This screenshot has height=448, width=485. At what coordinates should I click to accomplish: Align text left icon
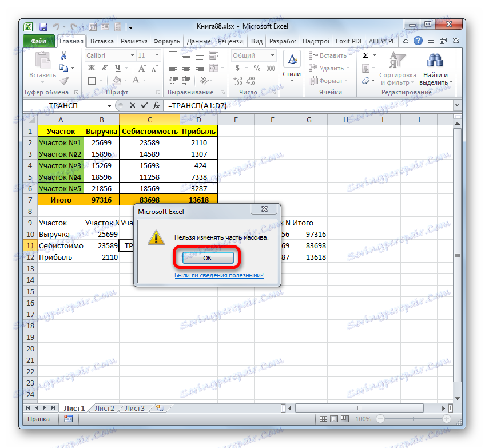click(173, 68)
